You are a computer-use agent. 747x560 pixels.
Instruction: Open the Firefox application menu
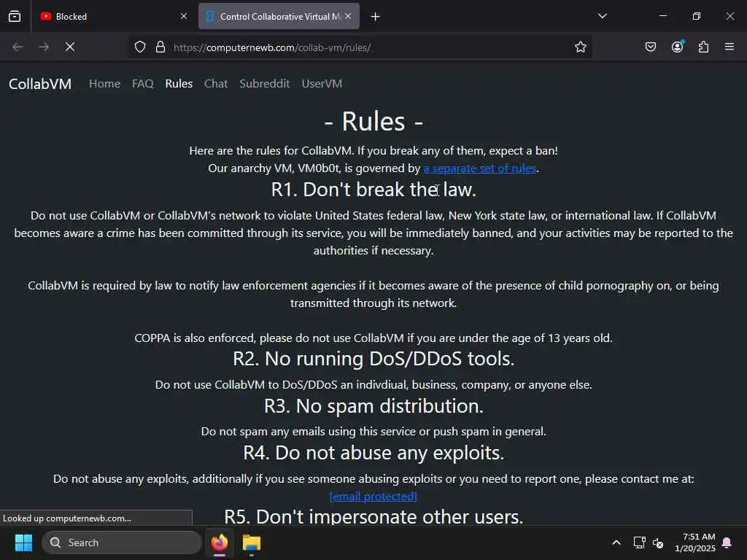(729, 47)
